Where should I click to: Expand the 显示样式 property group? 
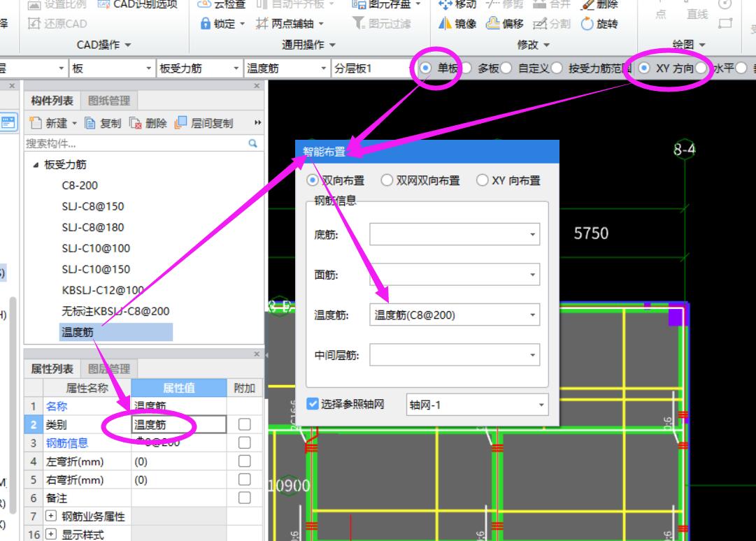pos(50,534)
